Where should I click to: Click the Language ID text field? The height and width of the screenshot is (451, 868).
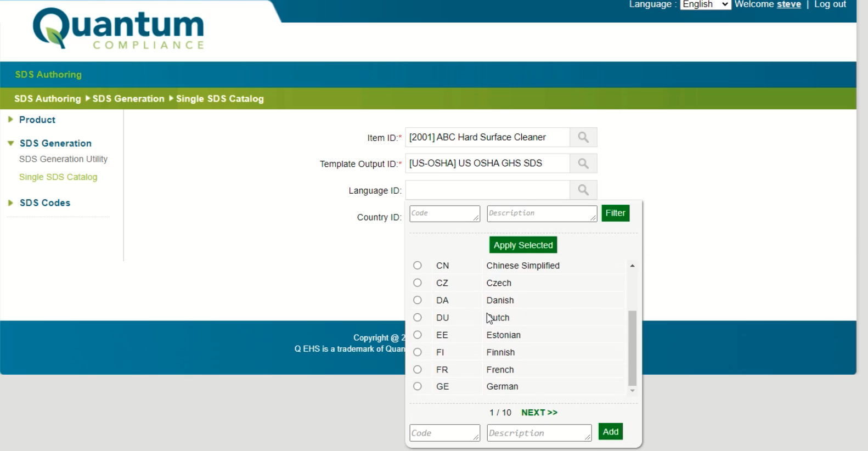[487, 190]
